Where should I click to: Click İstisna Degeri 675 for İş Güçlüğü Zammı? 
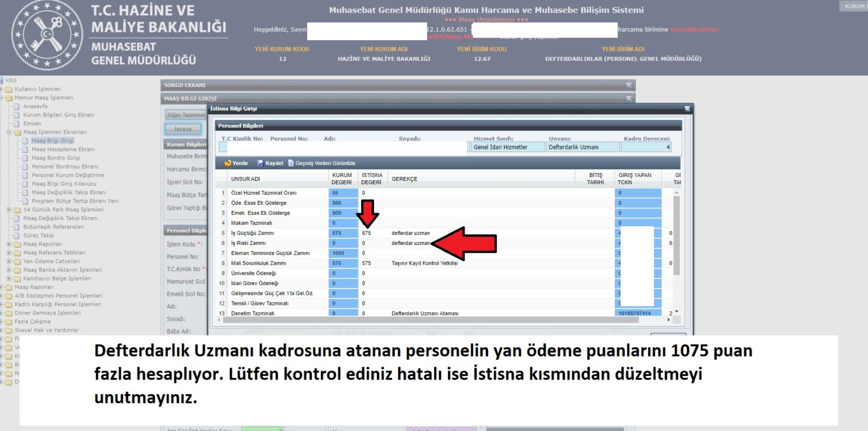tap(373, 233)
